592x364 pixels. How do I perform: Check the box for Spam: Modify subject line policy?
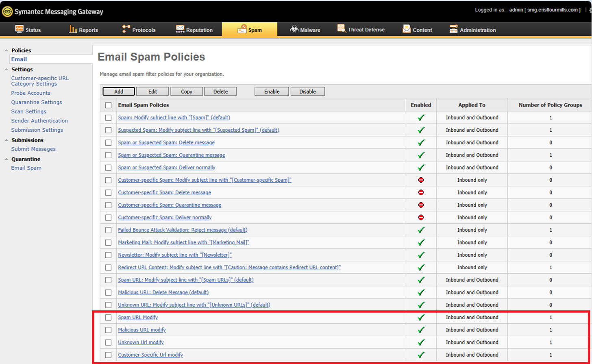(108, 118)
